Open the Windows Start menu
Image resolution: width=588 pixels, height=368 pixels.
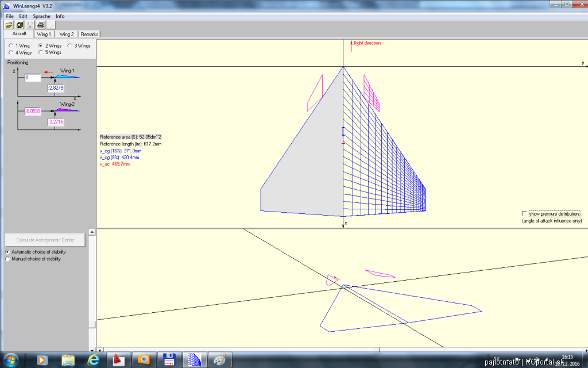[x=10, y=360]
